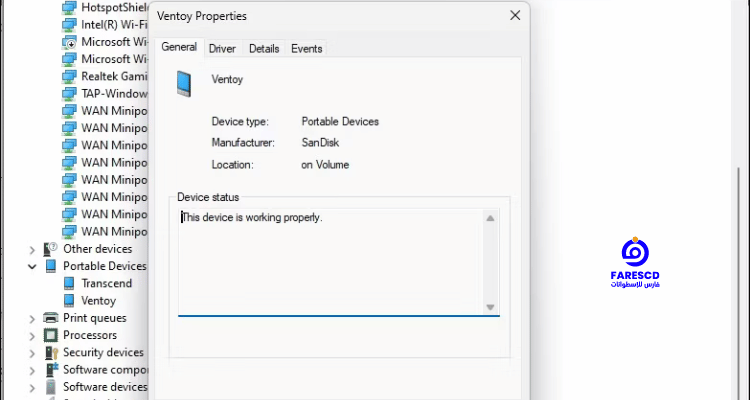The width and height of the screenshot is (750, 400).
Task: Select the TAP-Windows adapter entry
Action: tap(114, 93)
